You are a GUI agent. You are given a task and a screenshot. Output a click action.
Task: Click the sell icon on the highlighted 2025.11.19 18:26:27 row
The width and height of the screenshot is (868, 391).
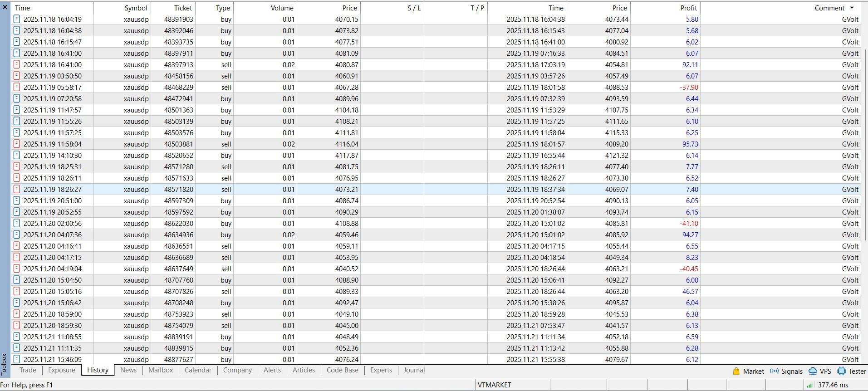[17, 189]
